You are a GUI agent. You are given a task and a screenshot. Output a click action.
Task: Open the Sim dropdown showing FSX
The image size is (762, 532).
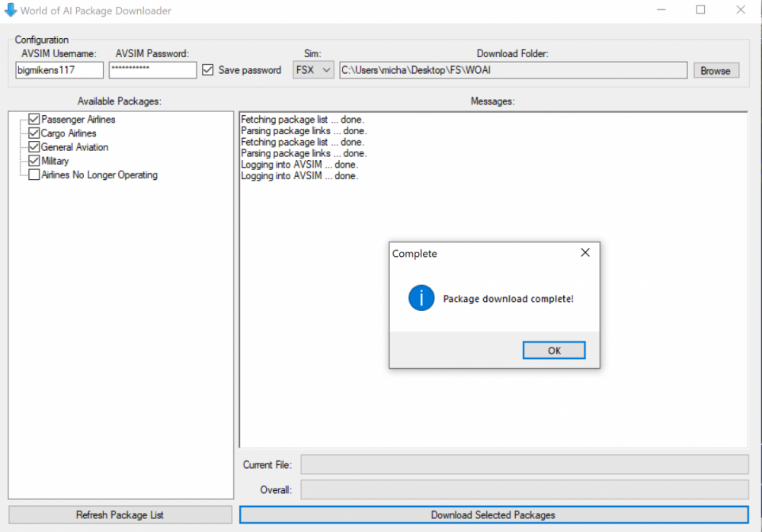313,70
